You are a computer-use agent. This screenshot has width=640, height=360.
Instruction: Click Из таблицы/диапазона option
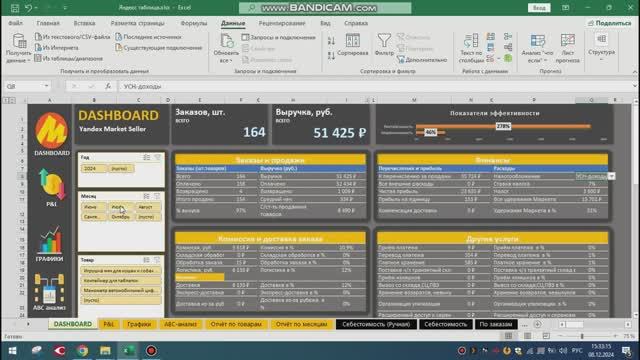click(x=69, y=58)
